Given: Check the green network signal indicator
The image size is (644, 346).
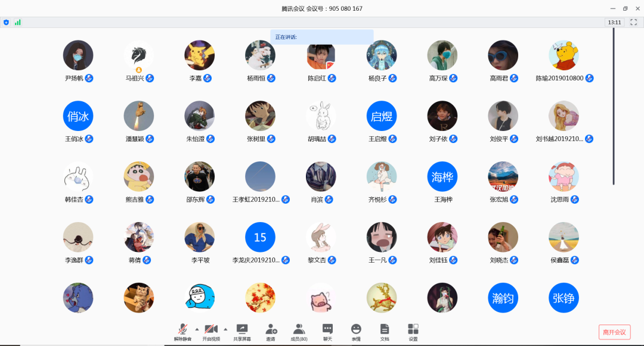Looking at the screenshot, I should click(18, 22).
